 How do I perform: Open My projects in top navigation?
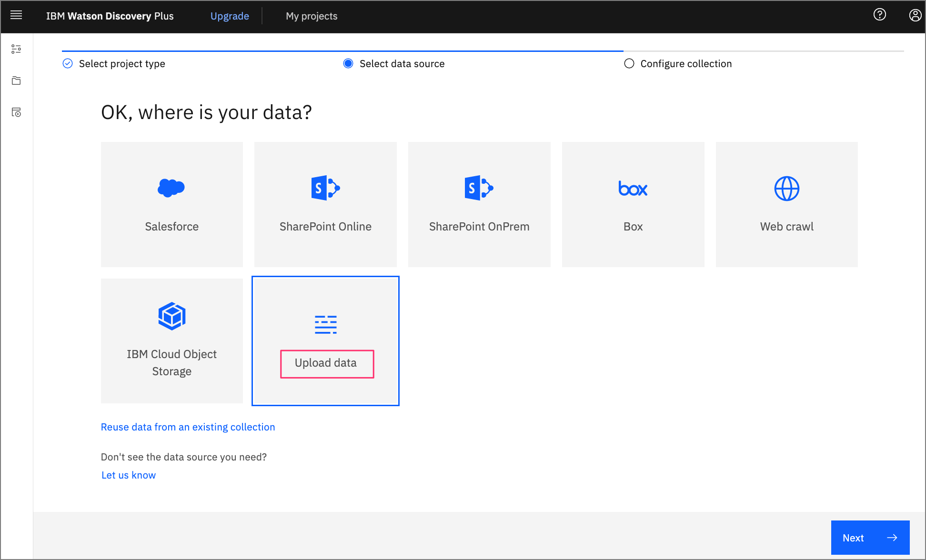312,16
